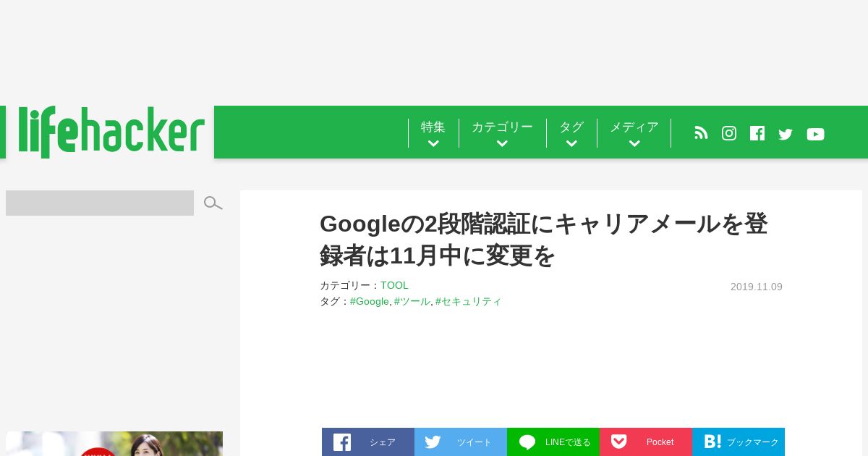Screen dimensions: 868x456
Task: Click the シェア share label
Action: click(383, 442)
